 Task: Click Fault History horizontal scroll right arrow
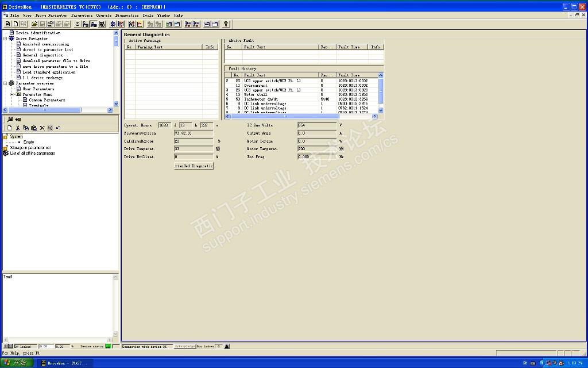coord(374,116)
